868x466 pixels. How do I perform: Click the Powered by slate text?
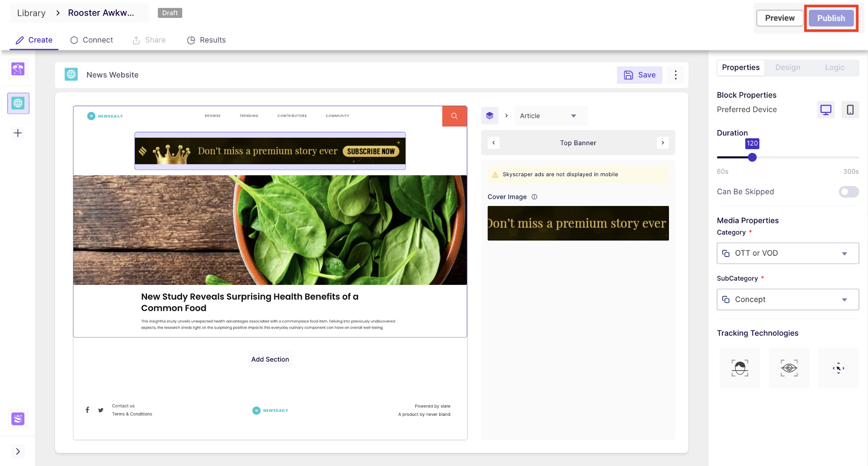(x=432, y=406)
